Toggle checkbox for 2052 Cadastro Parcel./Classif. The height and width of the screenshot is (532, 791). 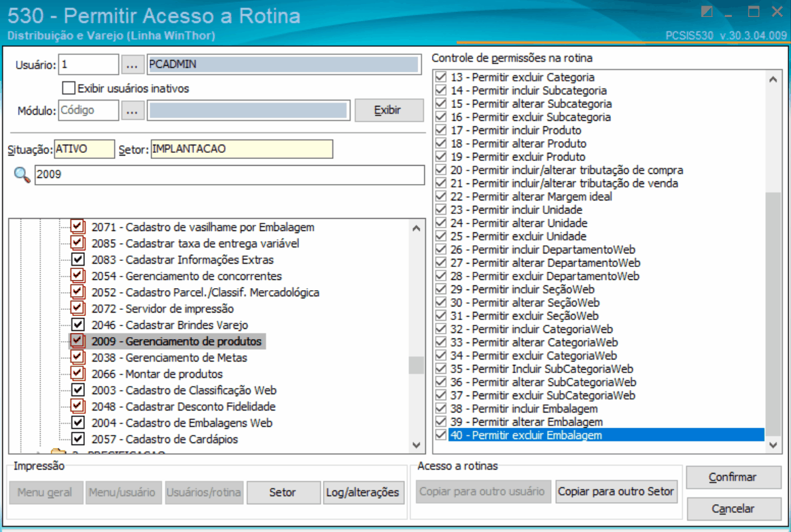77,292
